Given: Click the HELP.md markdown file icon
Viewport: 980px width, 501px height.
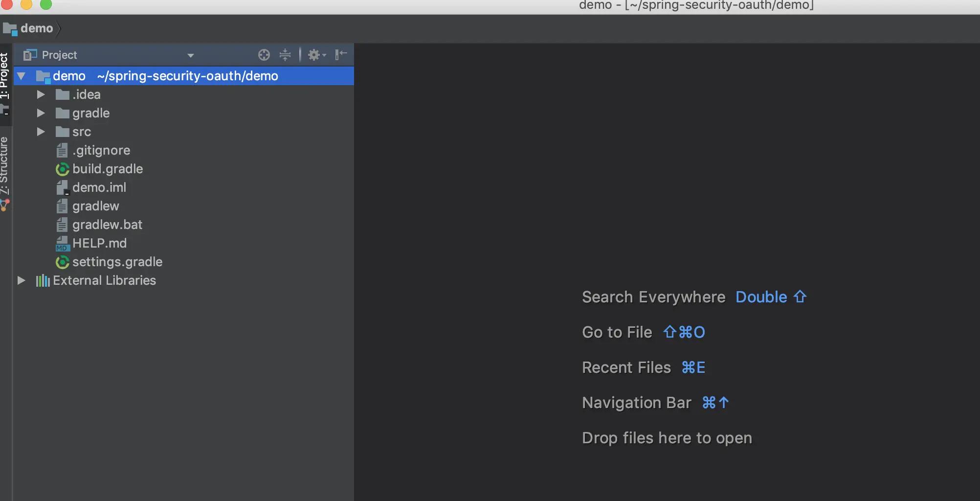Looking at the screenshot, I should pyautogui.click(x=62, y=244).
